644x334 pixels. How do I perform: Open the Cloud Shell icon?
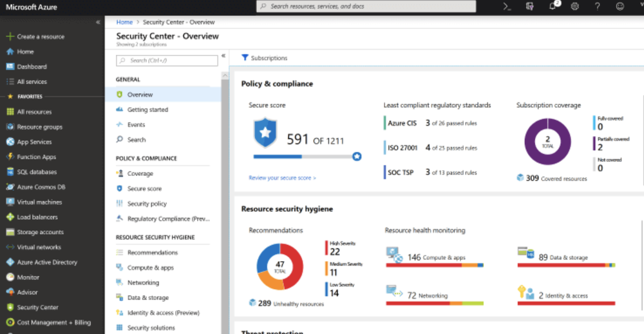(507, 6)
